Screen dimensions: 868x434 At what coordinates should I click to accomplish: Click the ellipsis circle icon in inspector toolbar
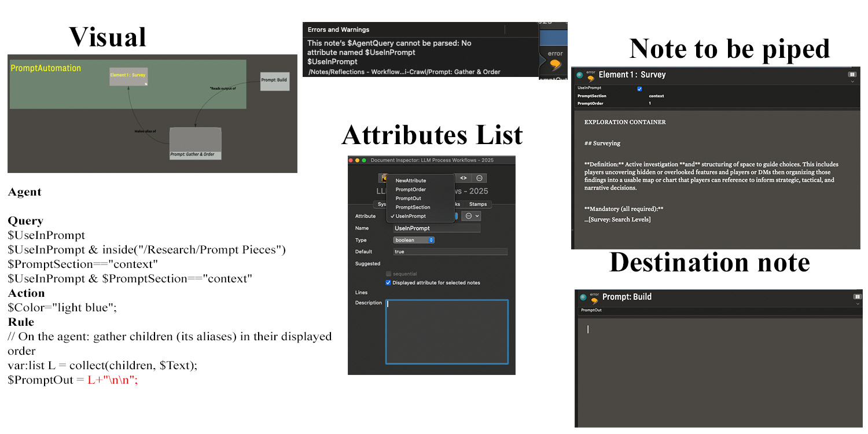(479, 178)
